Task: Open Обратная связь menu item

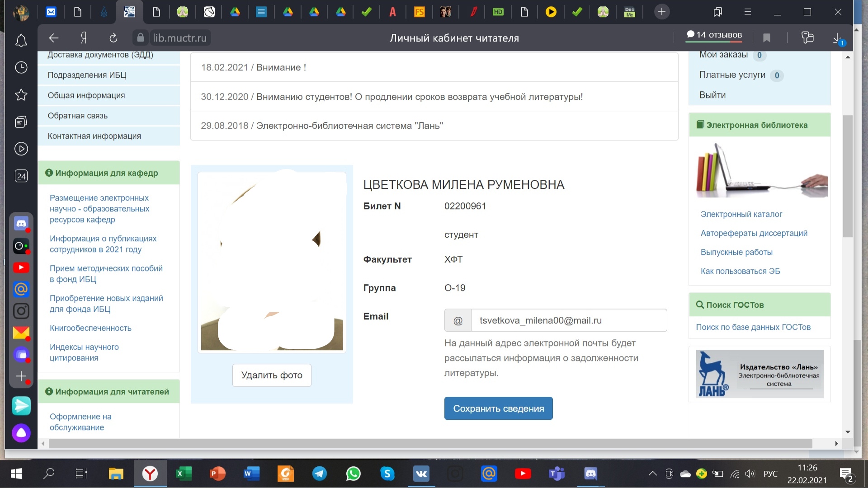Action: (78, 116)
